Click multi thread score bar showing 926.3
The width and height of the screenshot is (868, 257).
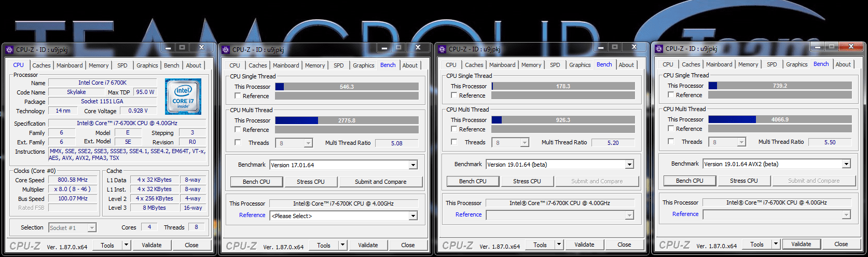pyautogui.click(x=563, y=120)
